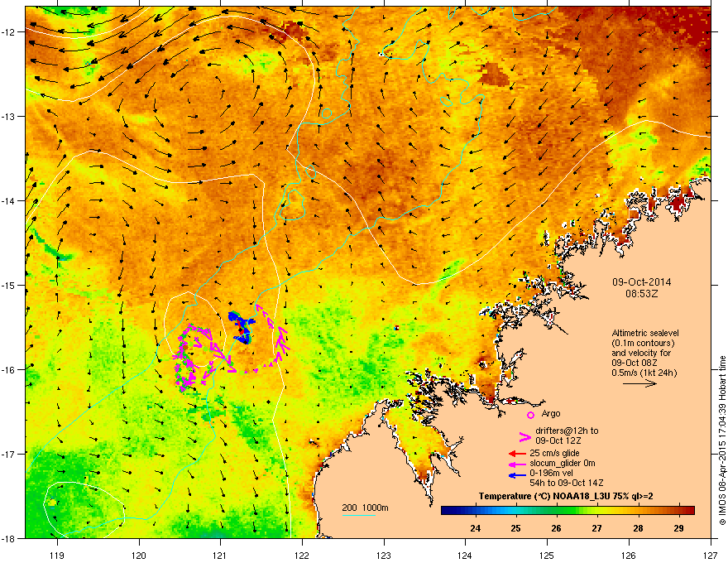This screenshot has height=563, width=728.
Task: Click latitude axis label -17
Action: (x=8, y=454)
